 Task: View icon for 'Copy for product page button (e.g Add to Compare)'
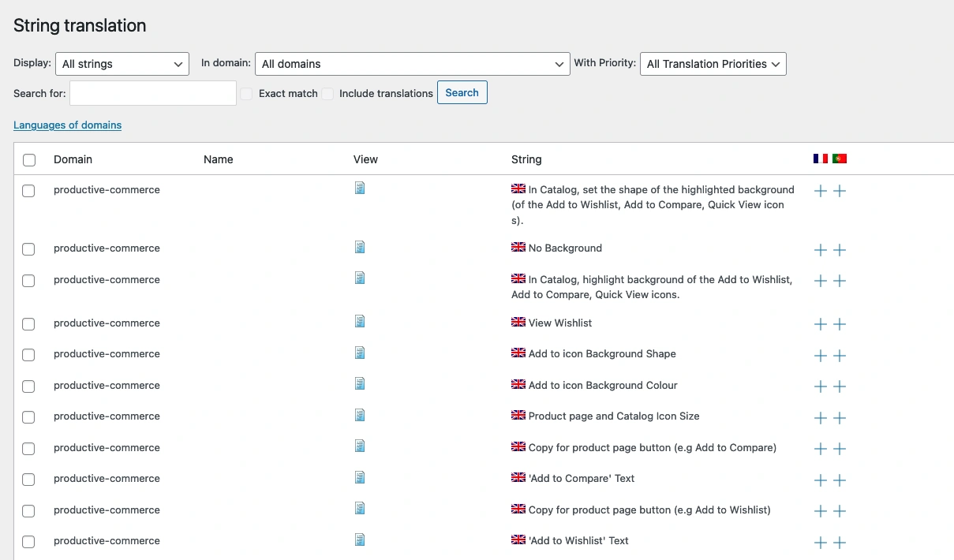click(360, 446)
